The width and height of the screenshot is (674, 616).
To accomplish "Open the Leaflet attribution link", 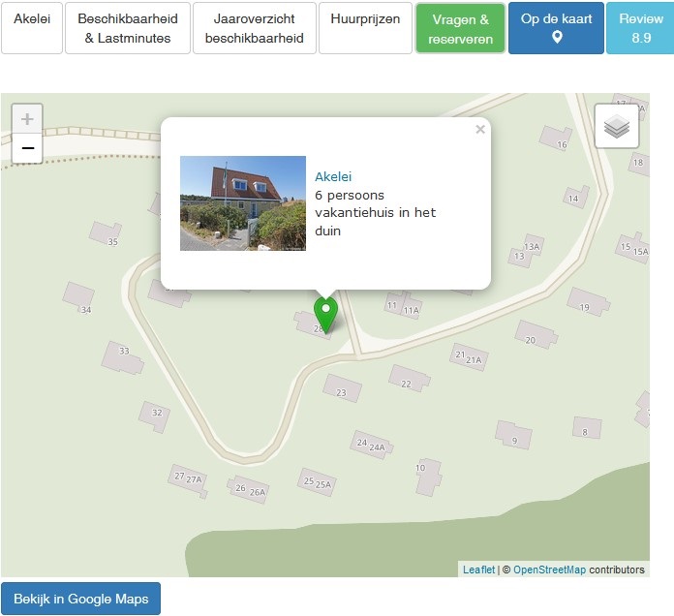I will coord(478,570).
